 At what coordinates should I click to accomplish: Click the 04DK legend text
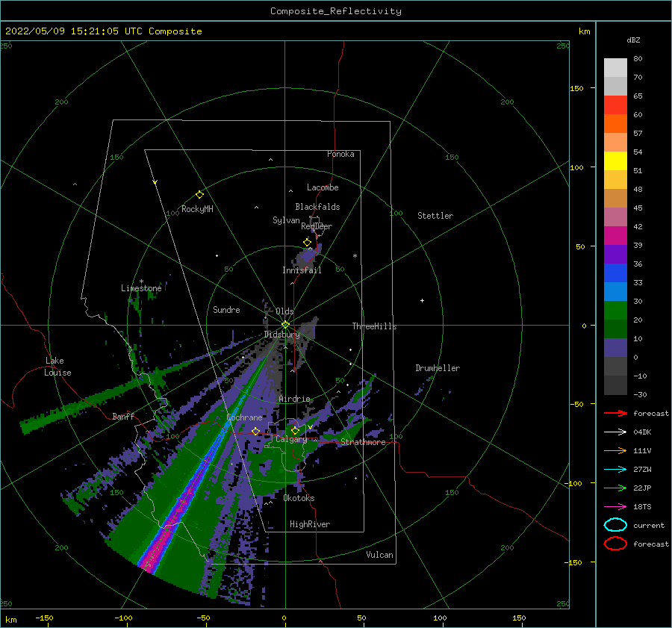click(642, 432)
